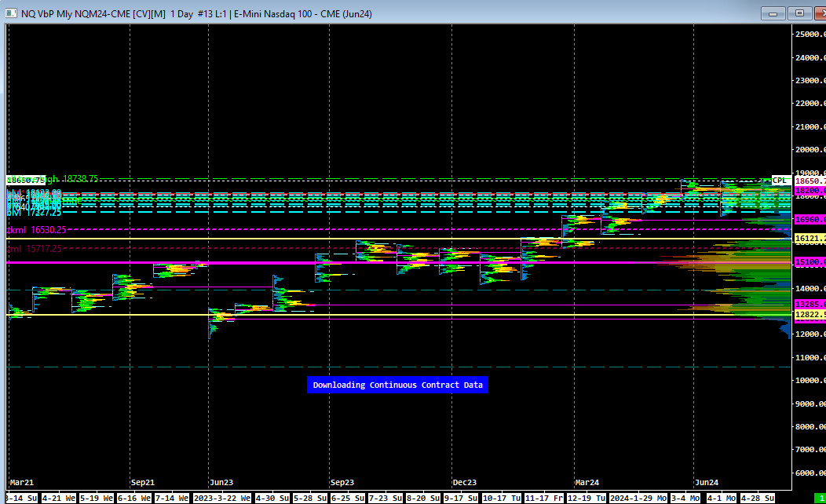This screenshot has width=826, height=504.
Task: Click the Jun24 month marker
Action: pos(707,482)
